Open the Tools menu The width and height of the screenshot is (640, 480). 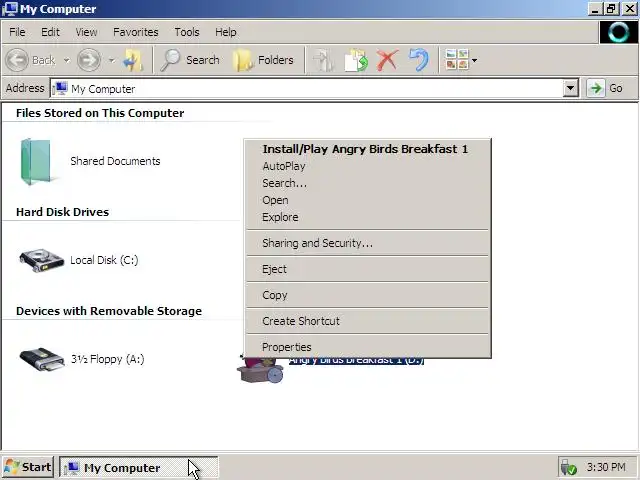187,32
